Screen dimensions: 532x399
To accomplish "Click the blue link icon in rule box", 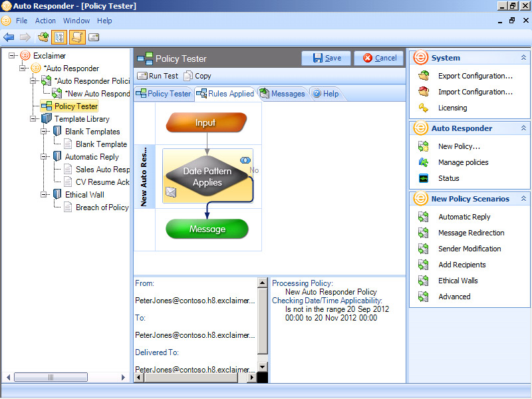I will pyautogui.click(x=245, y=160).
